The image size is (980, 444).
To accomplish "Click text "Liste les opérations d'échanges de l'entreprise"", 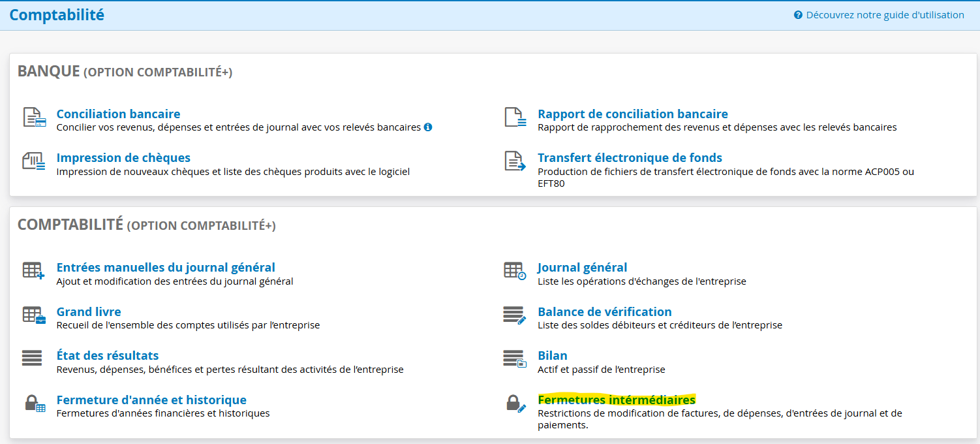I will tap(642, 281).
